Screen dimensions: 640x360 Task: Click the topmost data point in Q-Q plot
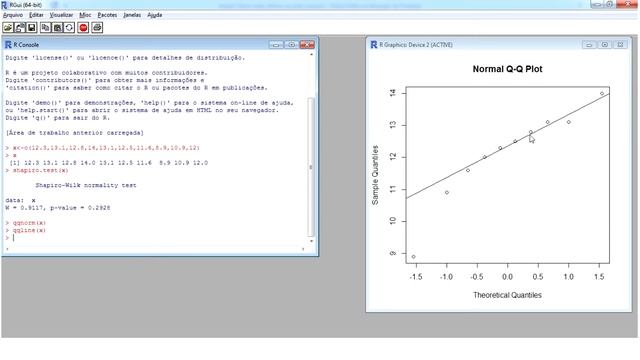tap(602, 93)
